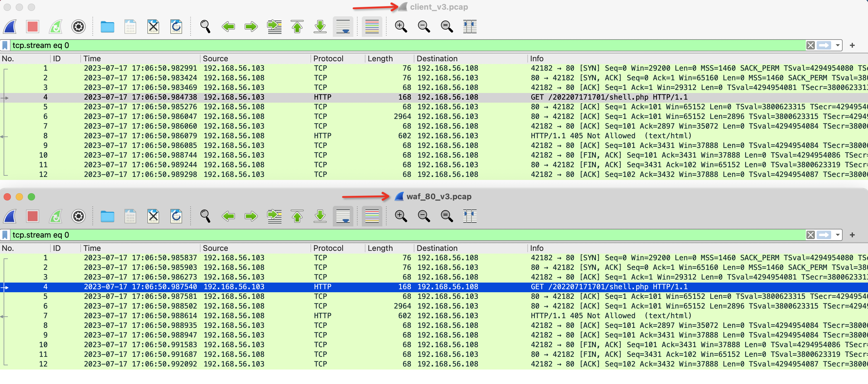The width and height of the screenshot is (868, 384).
Task: Open filter history dropdown in waf_80_v3.pcap window
Action: (x=837, y=235)
